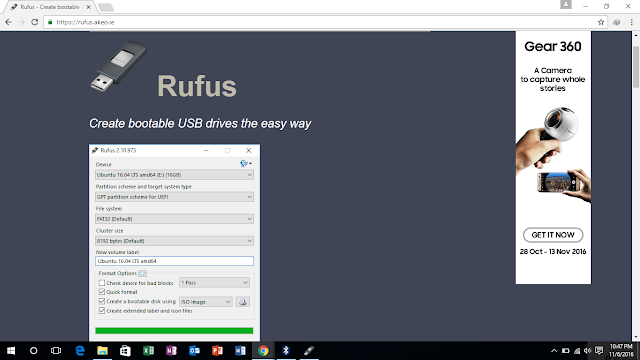Open Action Center notifications icon
The image size is (640, 360).
pos(599,351)
